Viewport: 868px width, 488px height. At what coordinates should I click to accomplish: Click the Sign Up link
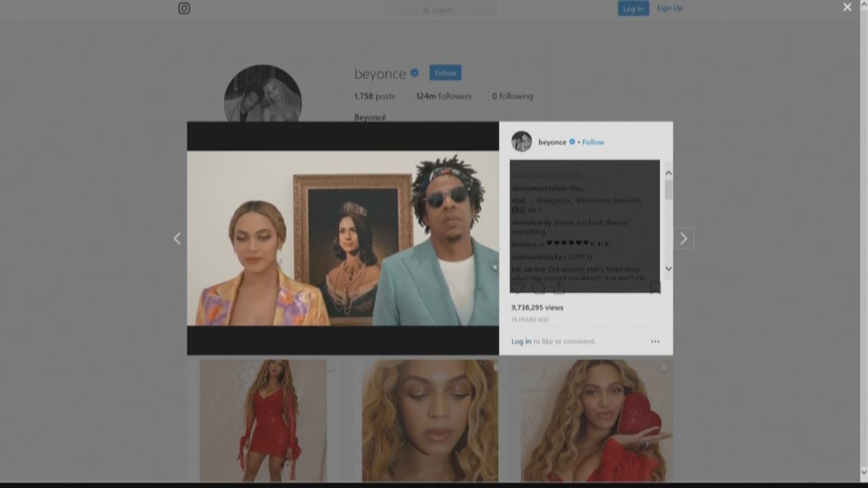point(669,8)
